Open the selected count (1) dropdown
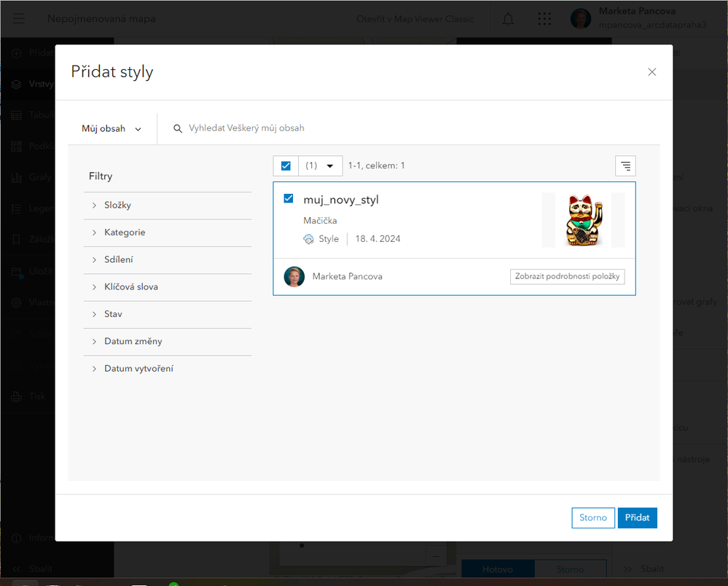Screen dimensions: 728x586 pyautogui.click(x=321, y=166)
